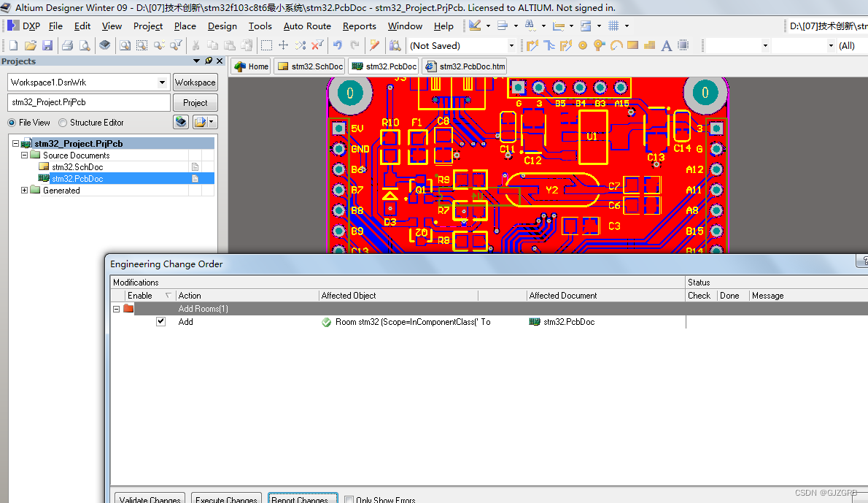868x503 pixels.
Task: Open the devices view layer-stack icon
Action: (104, 45)
